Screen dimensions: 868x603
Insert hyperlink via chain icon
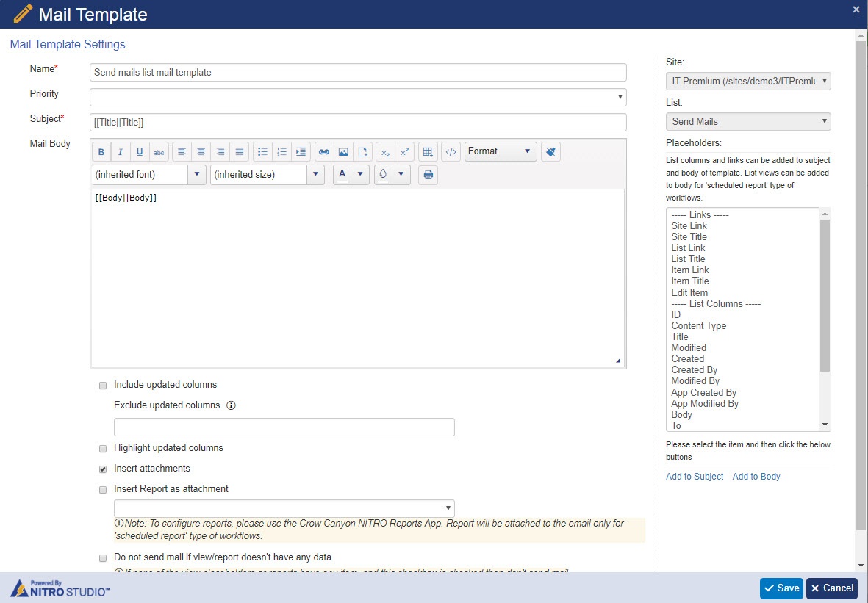click(x=324, y=152)
